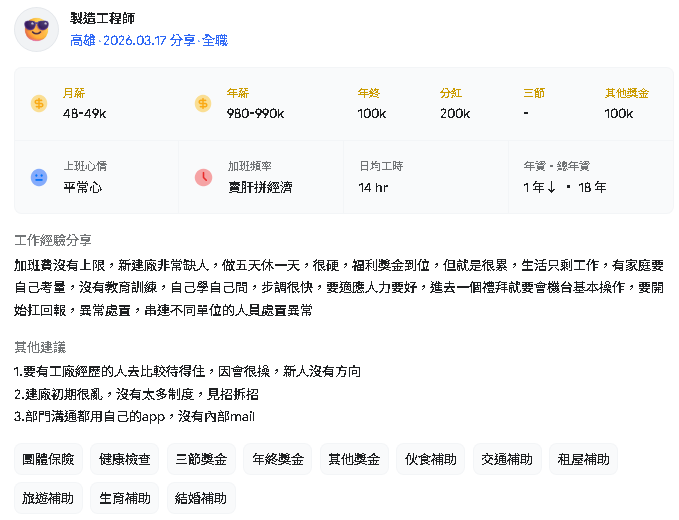Click the down arrow next to 1 年
This screenshot has width=679, height=520.
point(551,187)
